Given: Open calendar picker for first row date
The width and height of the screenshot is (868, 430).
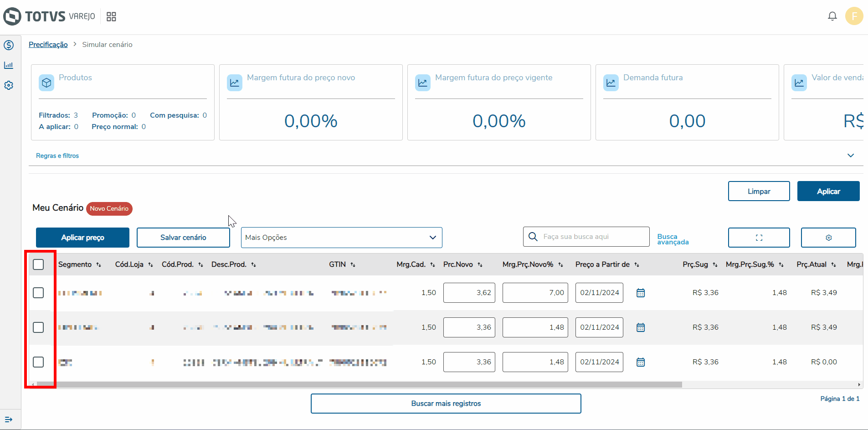Looking at the screenshot, I should (x=640, y=293).
